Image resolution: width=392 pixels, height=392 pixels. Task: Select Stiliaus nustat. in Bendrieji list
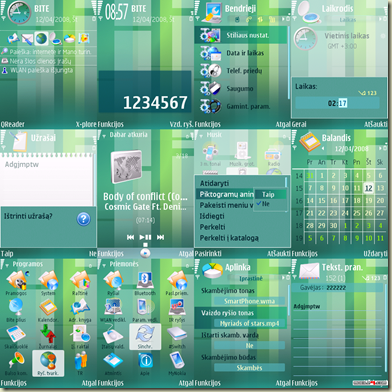coord(241,35)
